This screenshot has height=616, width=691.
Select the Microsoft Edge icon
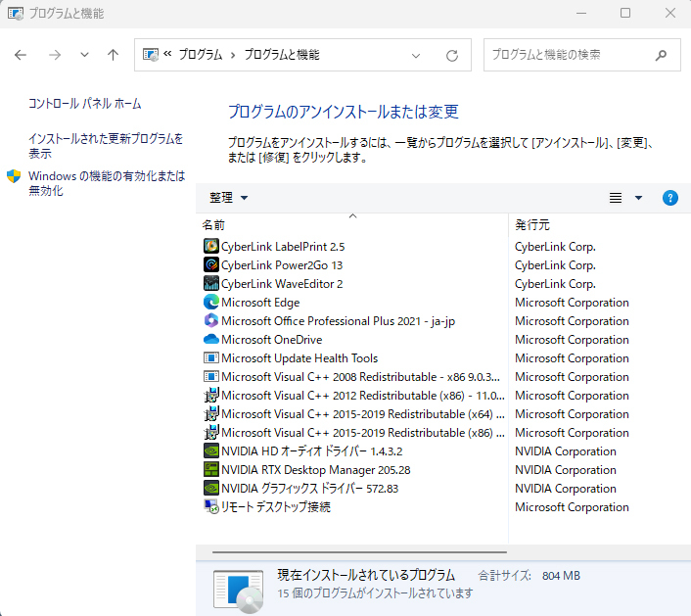(x=211, y=302)
